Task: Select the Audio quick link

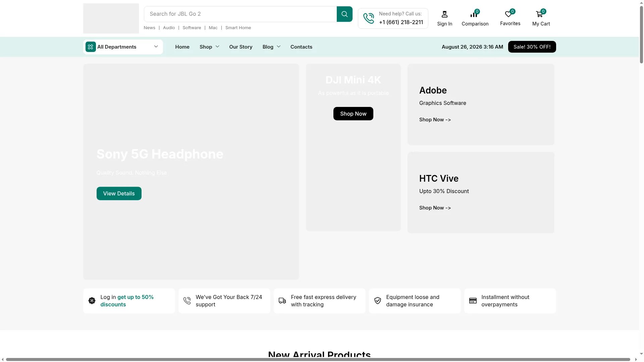Action: [x=169, y=28]
